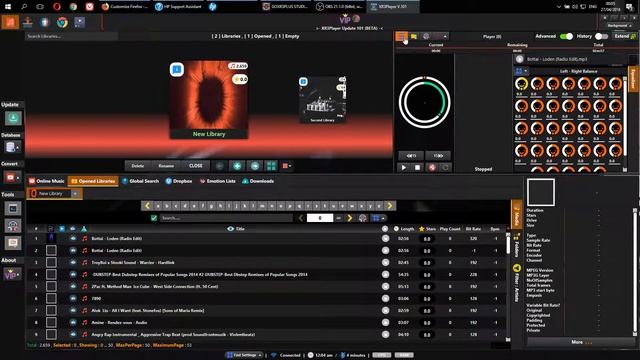The height and width of the screenshot is (360, 640).
Task: Click the eye icon on row 6
Action: click(x=73, y=298)
